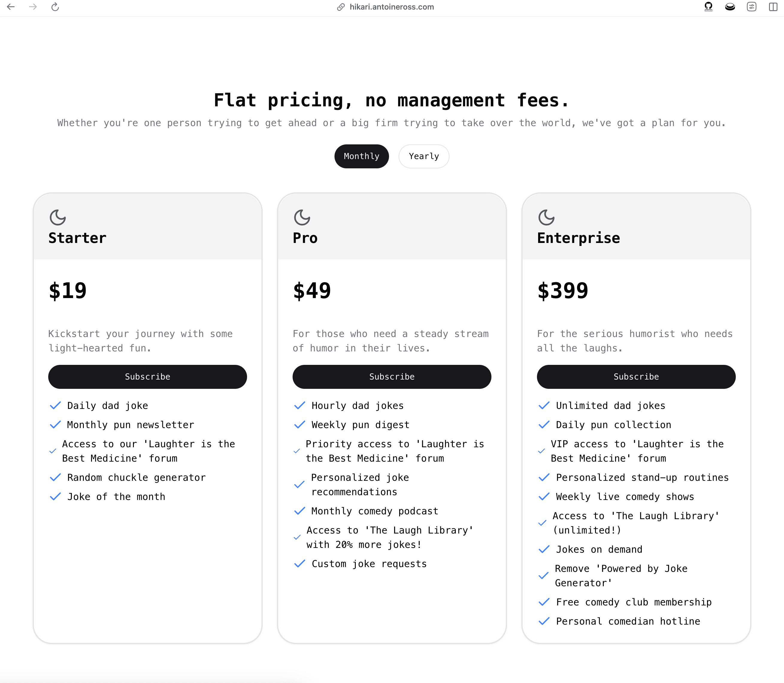Select the Monthly billing option
This screenshot has height=683, width=784.
pyautogui.click(x=361, y=156)
